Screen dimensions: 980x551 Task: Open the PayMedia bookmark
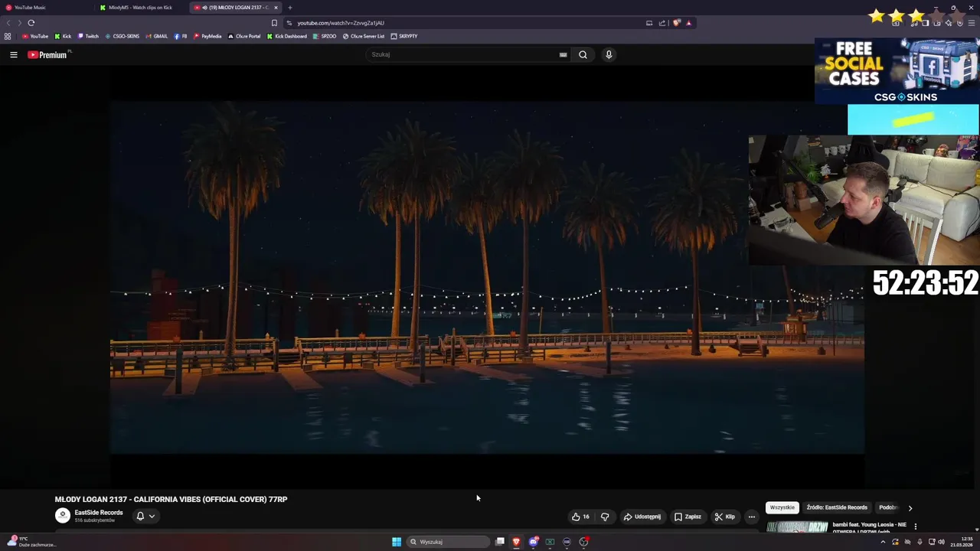point(207,36)
